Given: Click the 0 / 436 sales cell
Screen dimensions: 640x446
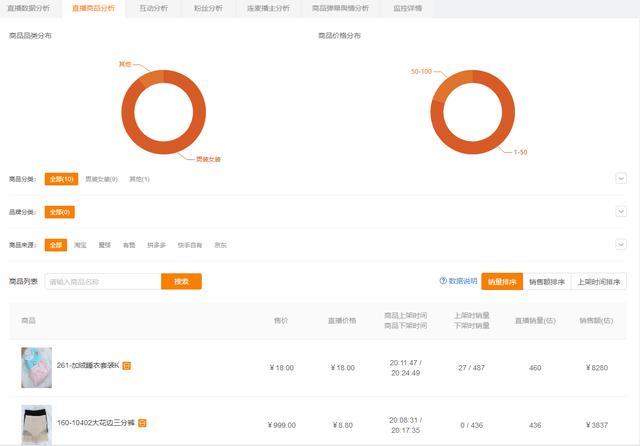Looking at the screenshot, I should coord(471,425).
